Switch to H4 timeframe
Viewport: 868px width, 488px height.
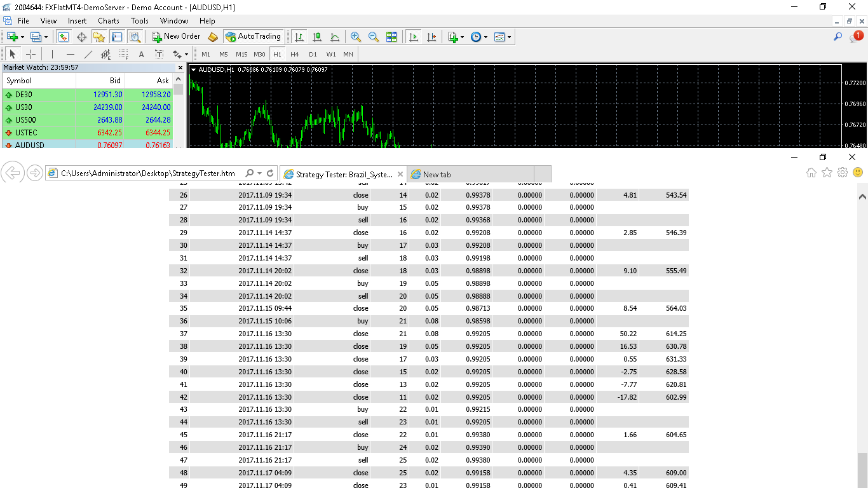point(295,54)
